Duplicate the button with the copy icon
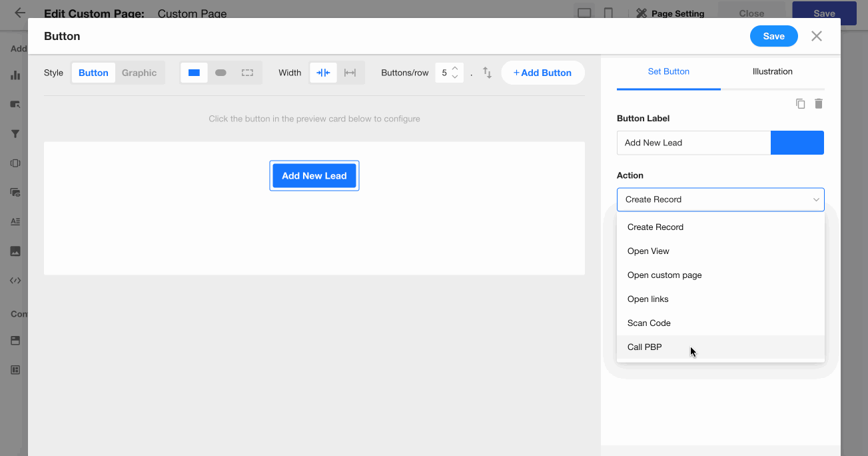Image resolution: width=868 pixels, height=456 pixels. pyautogui.click(x=800, y=104)
